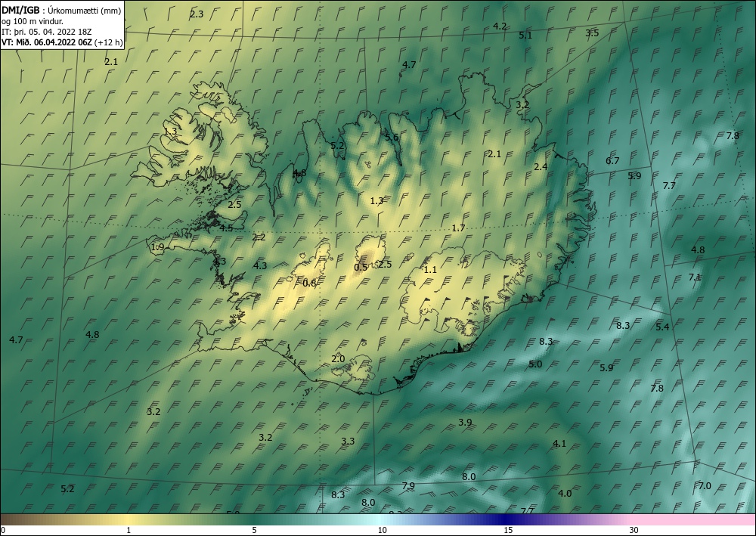Click the 1.9 value on Snæfellsnes peninsula
Viewport: 756px width, 536px height.
pyautogui.click(x=158, y=246)
